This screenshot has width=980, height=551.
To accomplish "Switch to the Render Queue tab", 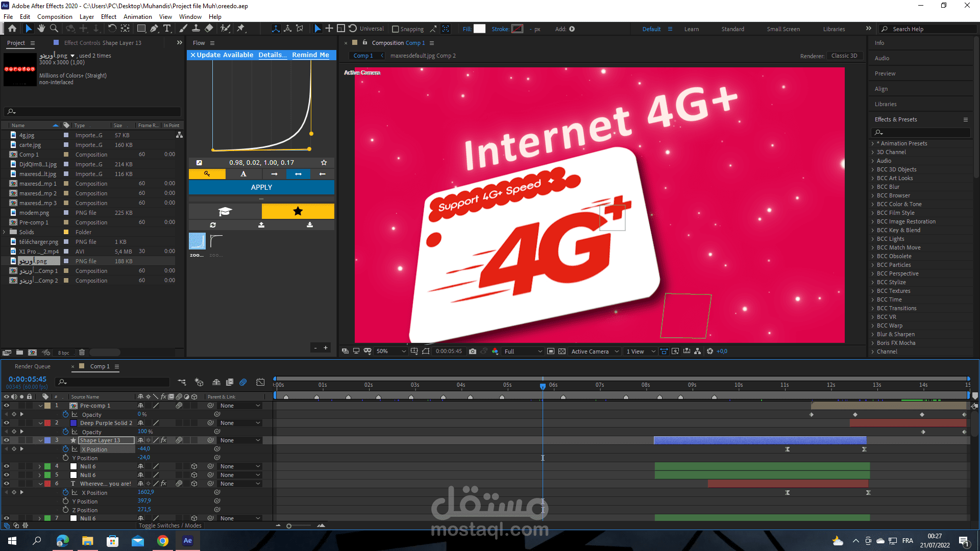I will tap(33, 366).
